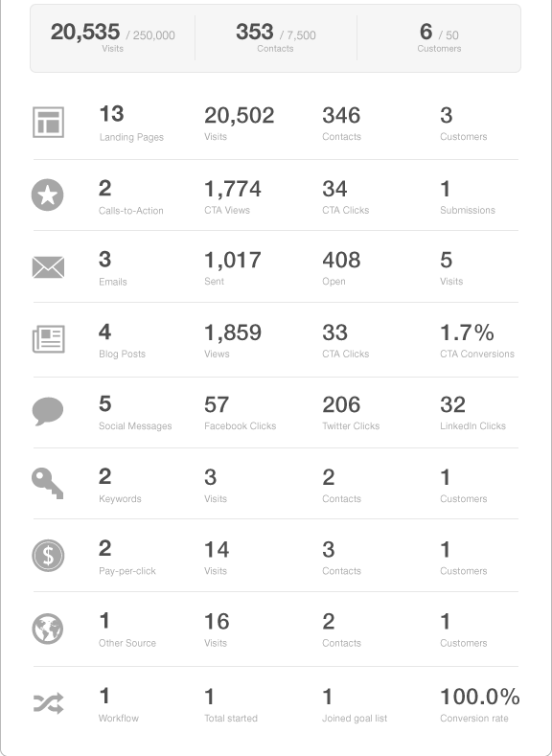Open the Emails envelope icon
Screen dimensions: 552x756
pos(48,267)
